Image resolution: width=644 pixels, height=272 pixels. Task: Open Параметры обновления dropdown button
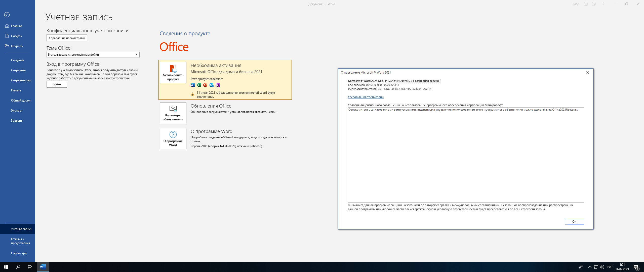tap(173, 113)
